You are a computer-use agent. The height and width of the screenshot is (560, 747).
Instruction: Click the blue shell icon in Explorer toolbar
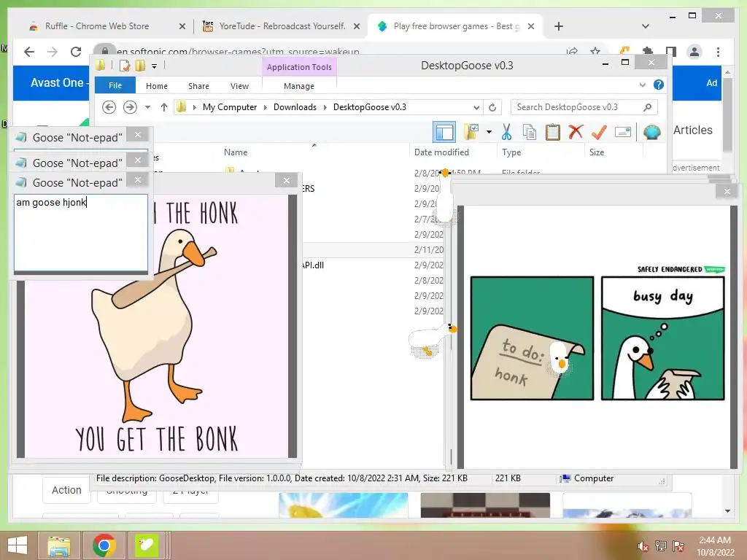point(651,132)
